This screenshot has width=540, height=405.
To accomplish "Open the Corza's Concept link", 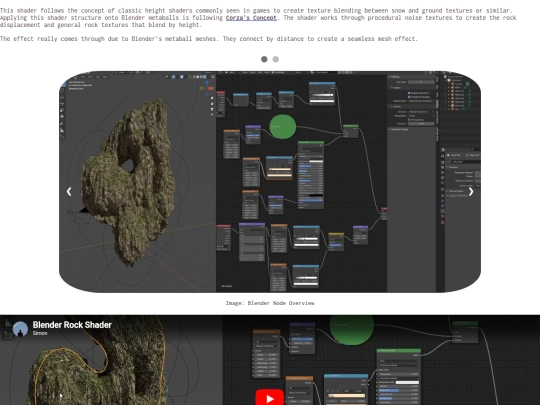I will pyautogui.click(x=251, y=18).
